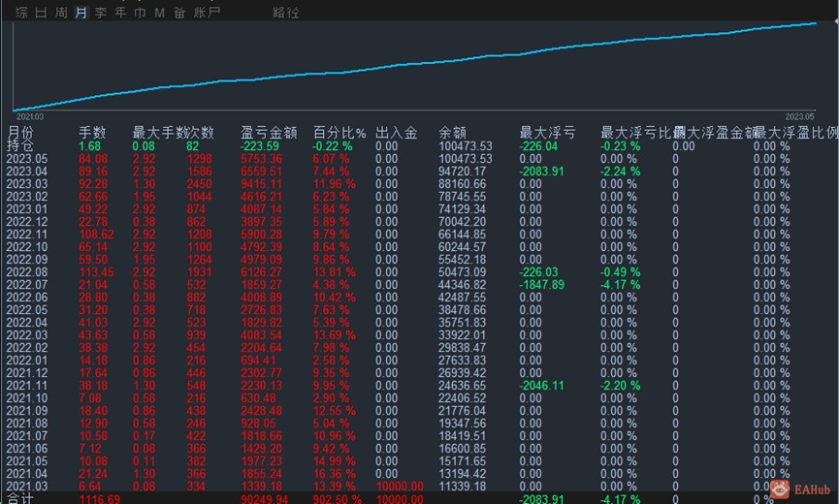
Task: Click max floating loss -1847.89 for 2022.07
Action: (x=541, y=285)
